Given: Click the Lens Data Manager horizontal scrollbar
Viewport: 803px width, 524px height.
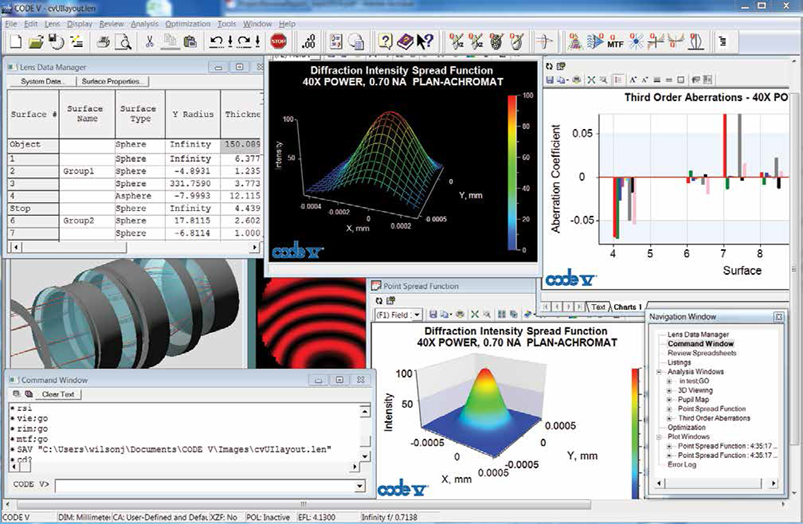Looking at the screenshot, I should point(135,247).
